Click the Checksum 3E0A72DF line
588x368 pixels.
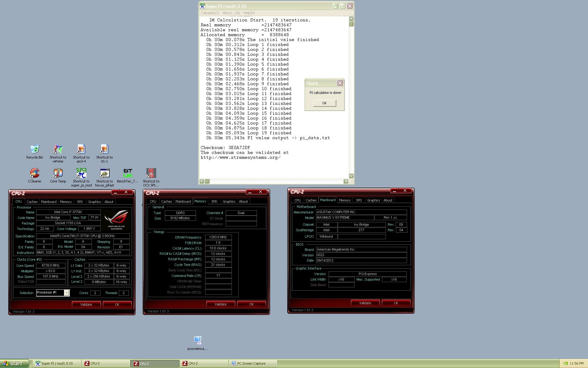225,148
